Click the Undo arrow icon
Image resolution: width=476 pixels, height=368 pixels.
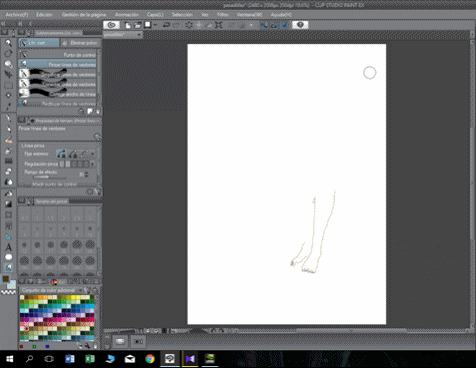[x=166, y=25]
